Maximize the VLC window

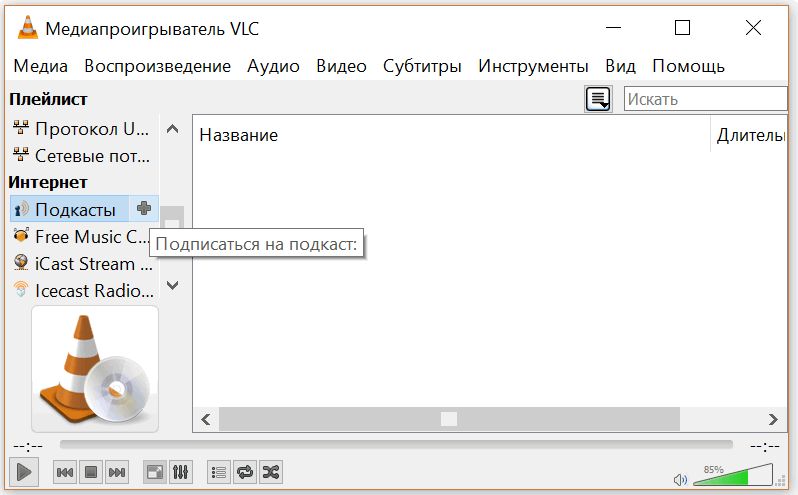click(682, 27)
